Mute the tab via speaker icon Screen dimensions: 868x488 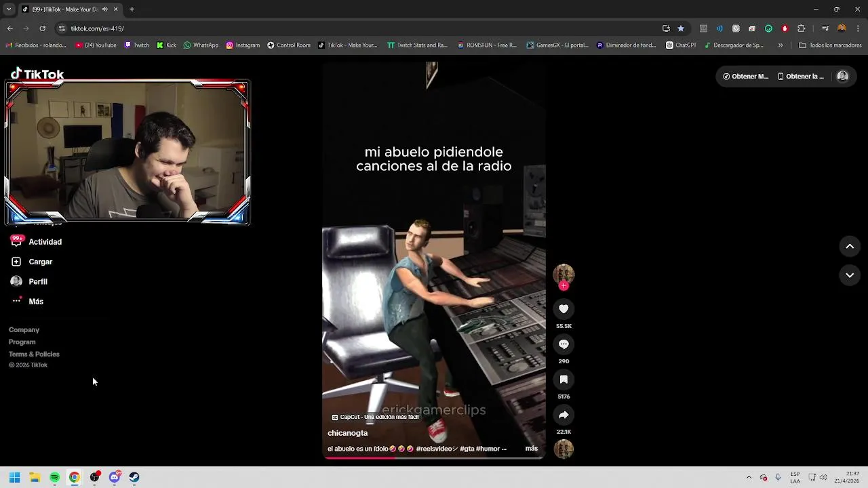tap(104, 9)
